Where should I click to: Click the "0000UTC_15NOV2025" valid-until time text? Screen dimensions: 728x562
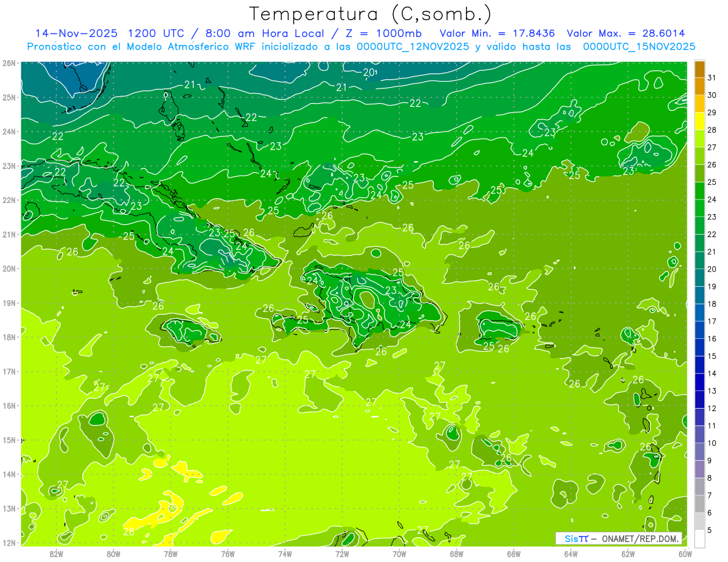click(639, 47)
